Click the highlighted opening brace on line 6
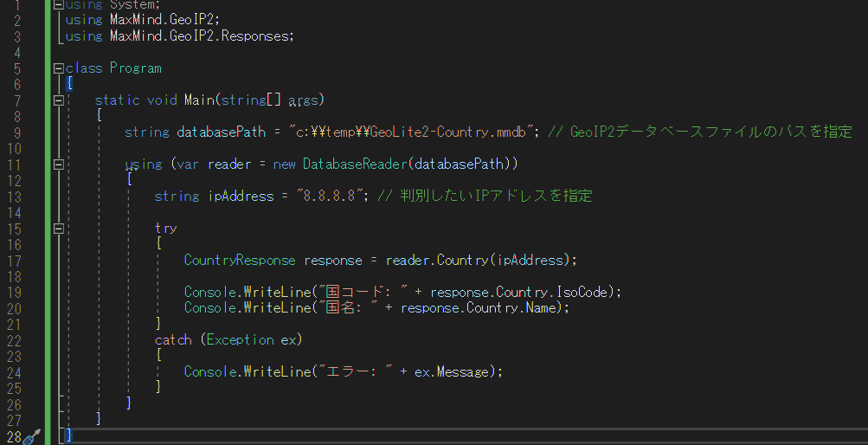Screen dimensions: 868x445 69,84
